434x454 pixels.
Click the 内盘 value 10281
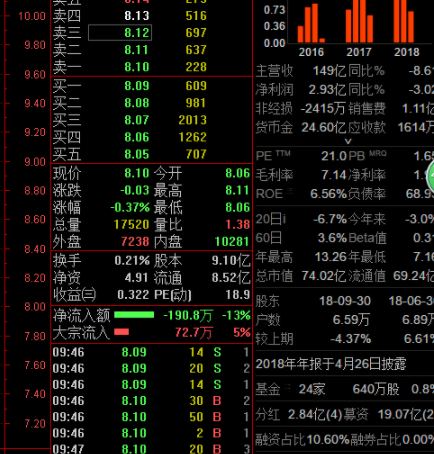pos(232,242)
